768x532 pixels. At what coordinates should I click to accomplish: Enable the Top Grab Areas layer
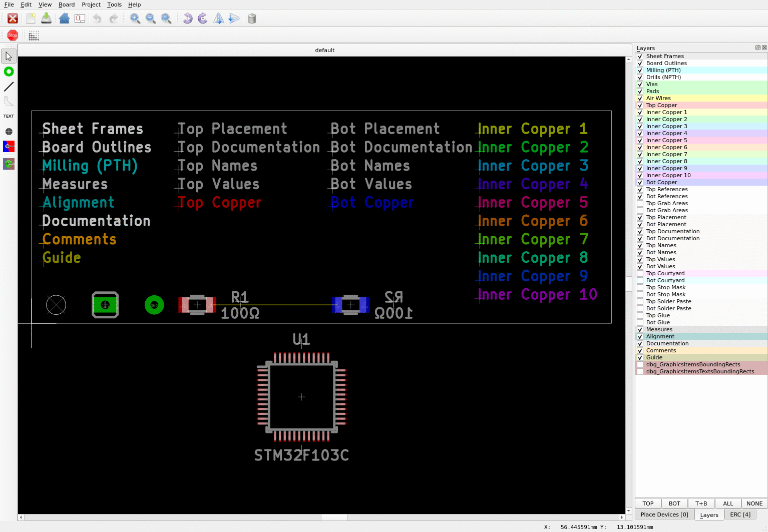tap(640, 203)
